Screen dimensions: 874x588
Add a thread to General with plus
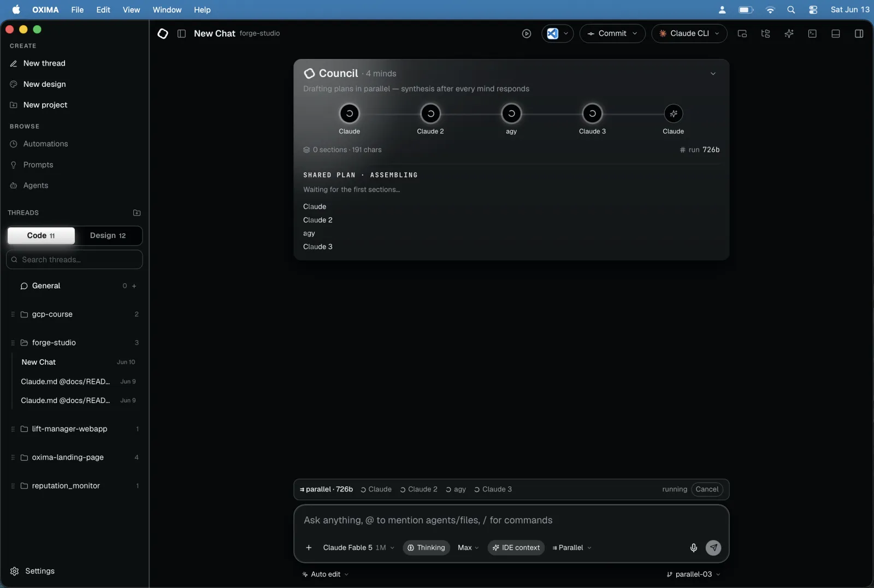pyautogui.click(x=134, y=286)
